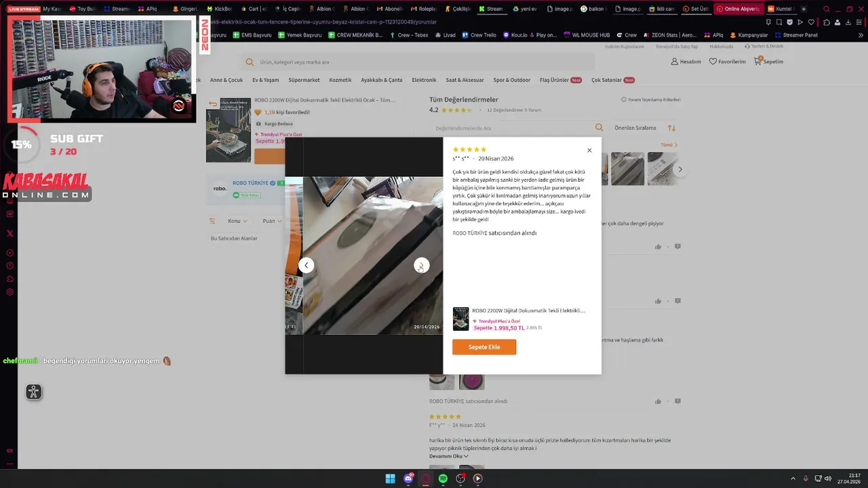
Task: Add product with Sepete Ekle button
Action: coord(484,347)
